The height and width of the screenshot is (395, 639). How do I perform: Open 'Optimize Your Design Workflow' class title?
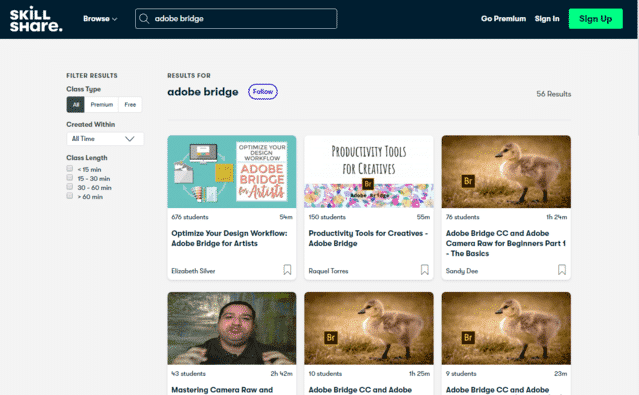click(x=229, y=238)
